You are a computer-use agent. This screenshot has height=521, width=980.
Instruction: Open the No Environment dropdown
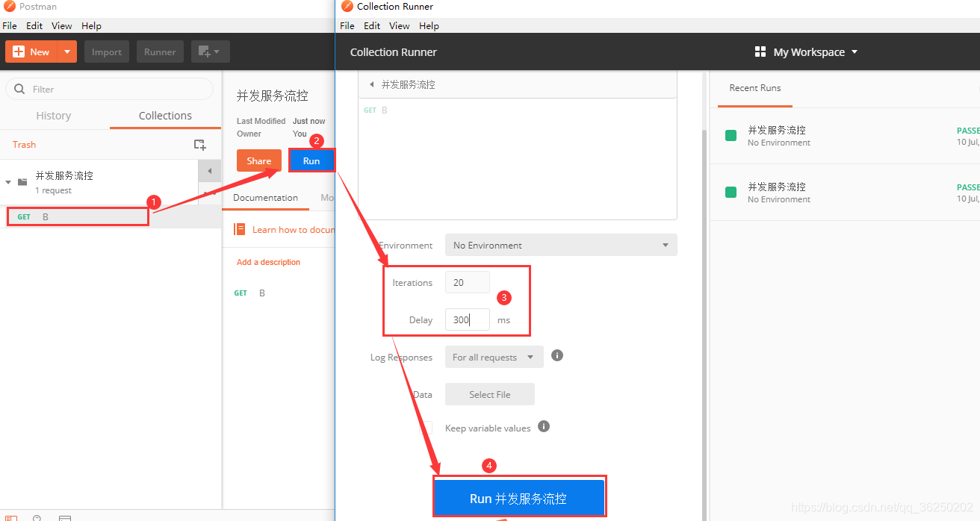[561, 245]
